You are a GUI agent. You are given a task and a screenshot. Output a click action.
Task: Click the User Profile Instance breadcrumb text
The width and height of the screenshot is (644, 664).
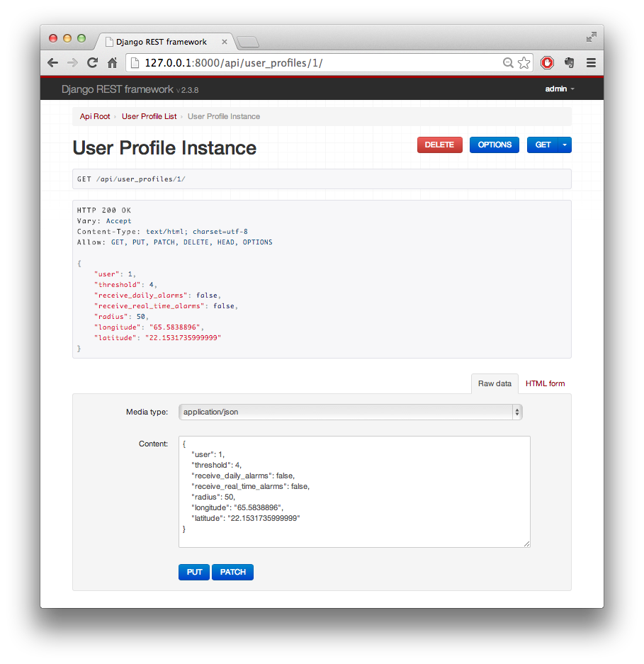tap(224, 116)
